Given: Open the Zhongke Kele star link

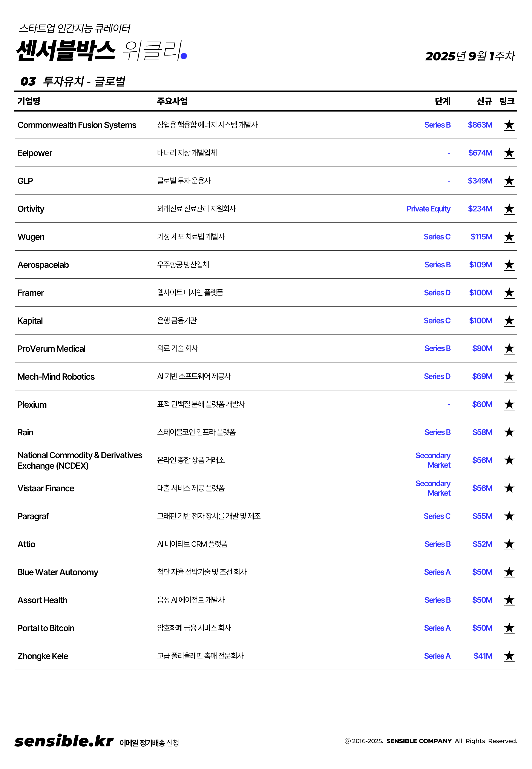Looking at the screenshot, I should pyautogui.click(x=509, y=656).
